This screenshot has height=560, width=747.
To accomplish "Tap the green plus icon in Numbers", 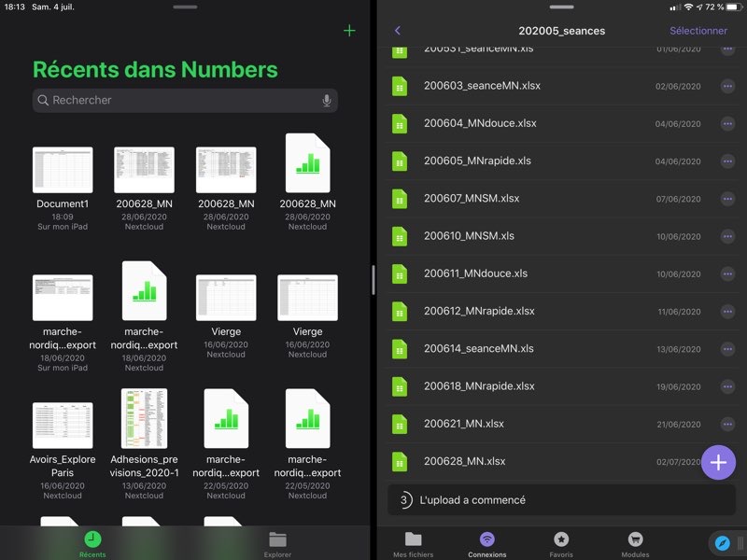I will 349,31.
